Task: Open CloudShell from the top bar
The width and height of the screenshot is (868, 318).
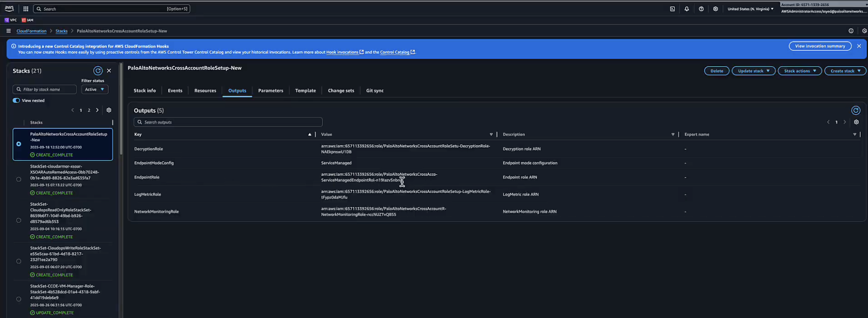Action: (x=672, y=9)
